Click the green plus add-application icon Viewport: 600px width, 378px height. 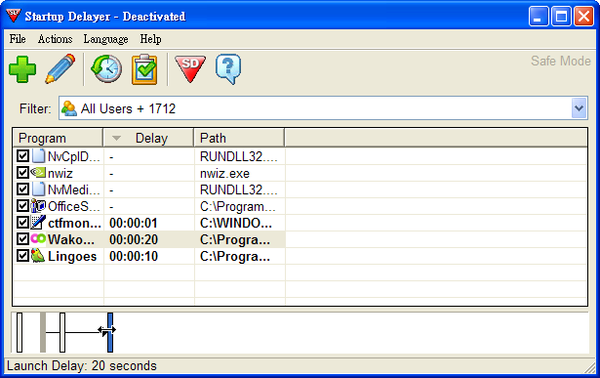coord(23,69)
